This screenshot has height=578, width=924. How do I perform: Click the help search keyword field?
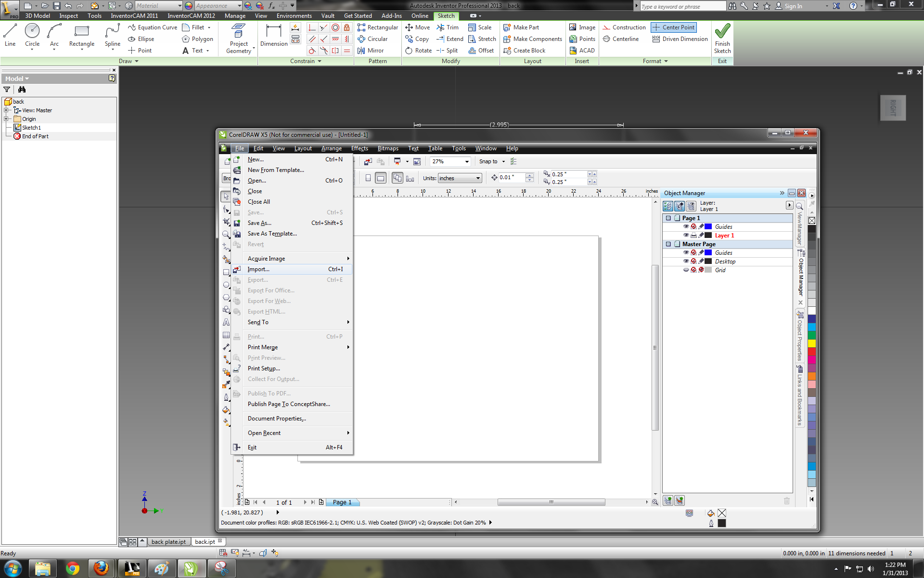682,6
